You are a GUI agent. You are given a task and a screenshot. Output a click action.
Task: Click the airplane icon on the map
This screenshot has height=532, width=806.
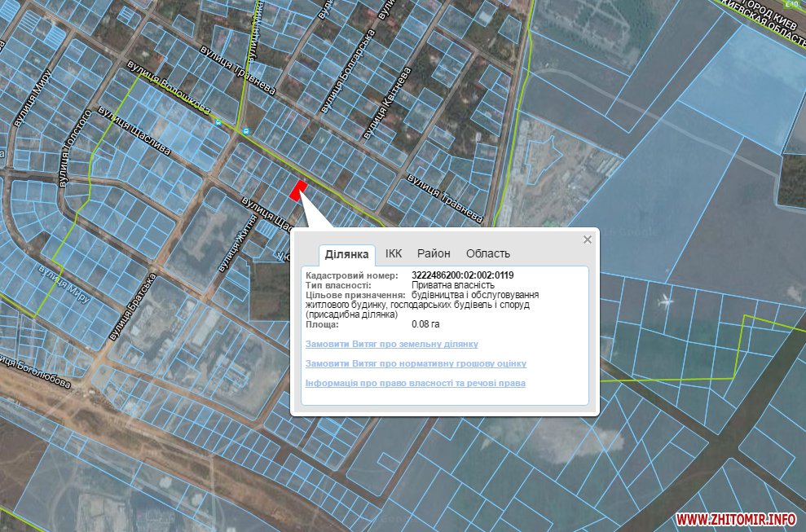[x=665, y=301]
